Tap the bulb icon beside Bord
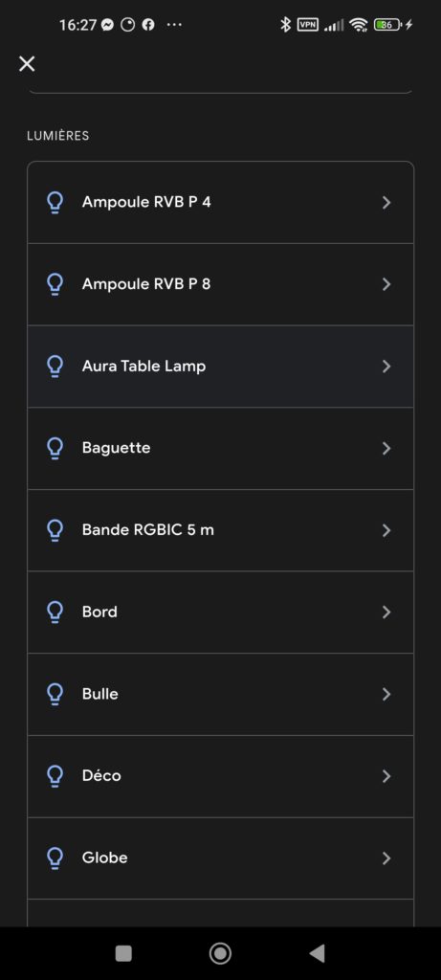This screenshot has width=441, height=980. tap(55, 612)
